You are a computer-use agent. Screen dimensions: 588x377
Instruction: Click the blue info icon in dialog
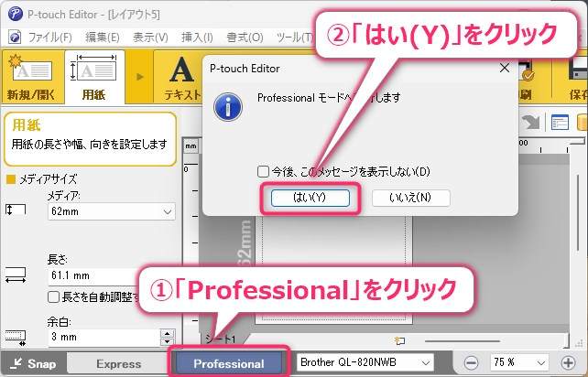point(228,107)
